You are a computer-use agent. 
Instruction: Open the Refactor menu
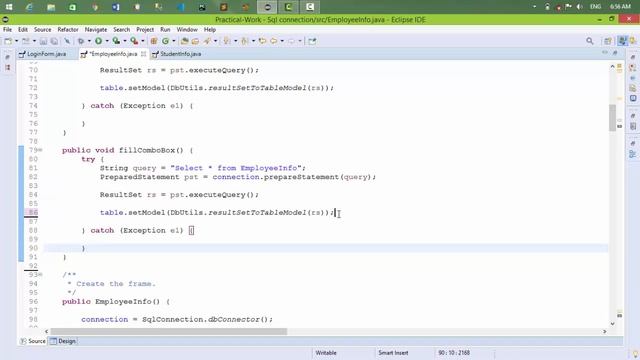point(68,29)
